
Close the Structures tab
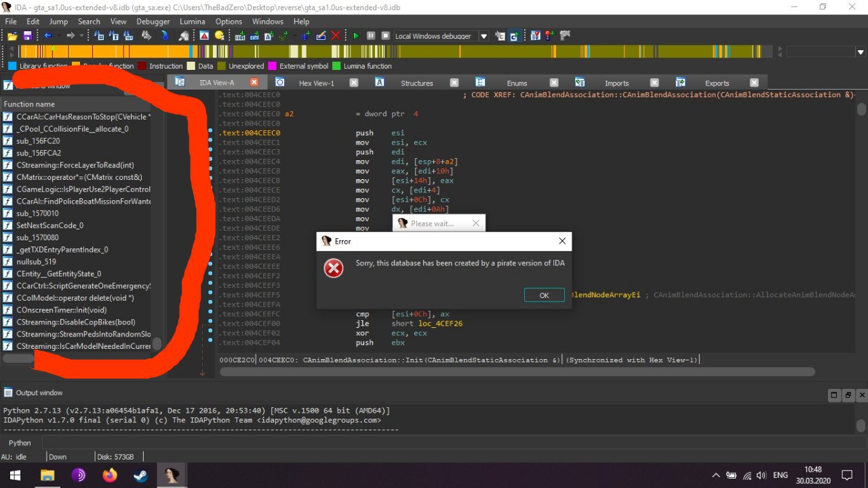(x=453, y=83)
